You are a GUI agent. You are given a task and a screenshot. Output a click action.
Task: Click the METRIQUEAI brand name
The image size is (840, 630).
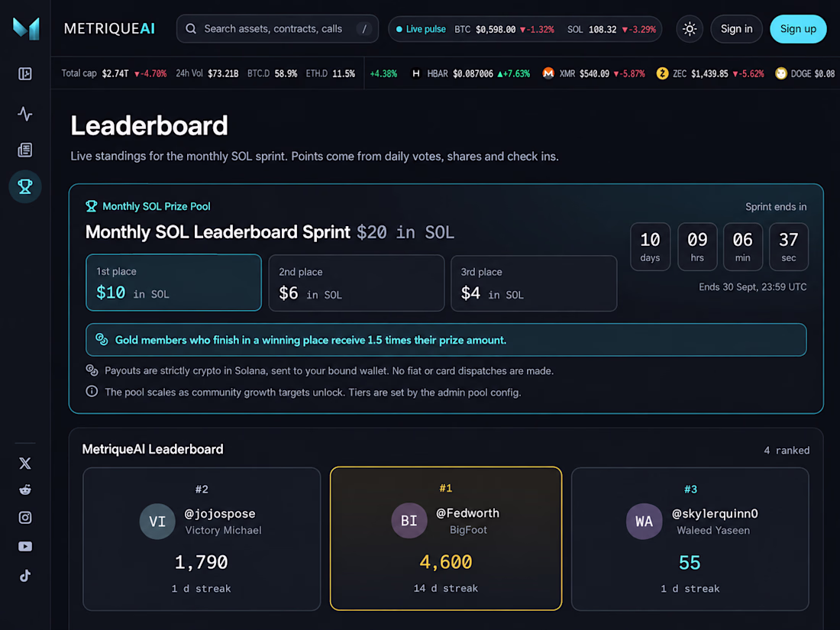point(109,29)
